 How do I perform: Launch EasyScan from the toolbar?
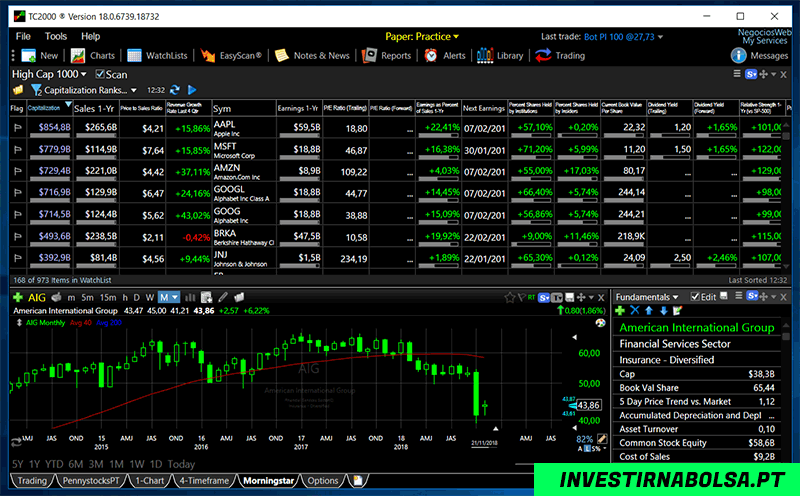tap(231, 56)
